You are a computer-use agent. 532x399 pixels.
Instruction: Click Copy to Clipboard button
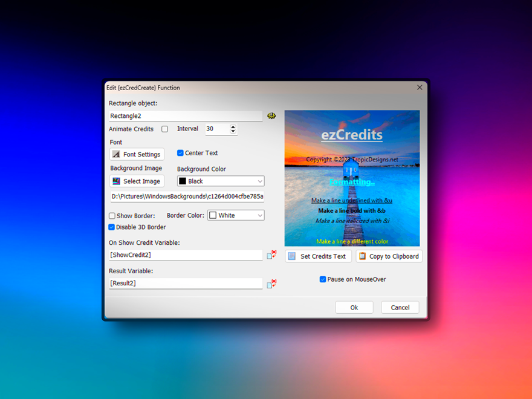point(389,256)
